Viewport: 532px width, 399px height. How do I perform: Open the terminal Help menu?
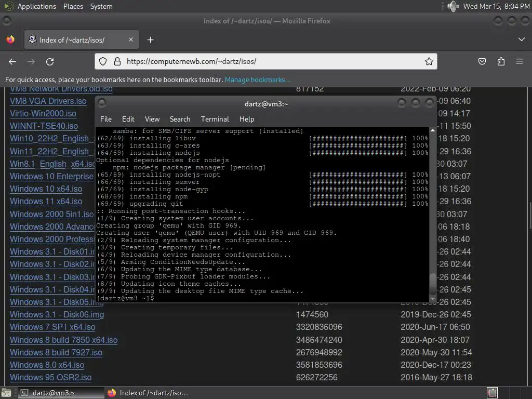pos(247,119)
